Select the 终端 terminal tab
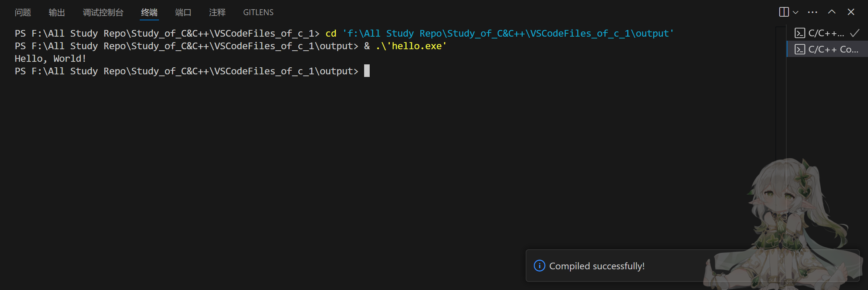This screenshot has width=868, height=290. (149, 13)
